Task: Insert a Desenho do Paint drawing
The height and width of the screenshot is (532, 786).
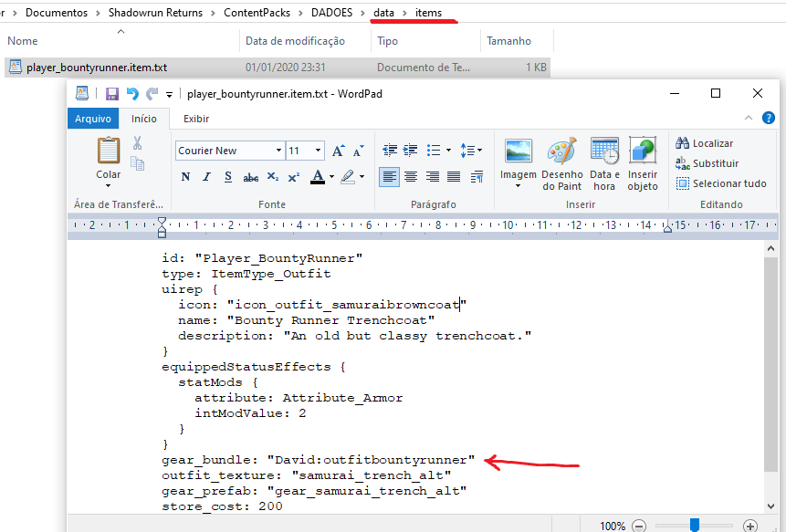Action: pos(562,164)
